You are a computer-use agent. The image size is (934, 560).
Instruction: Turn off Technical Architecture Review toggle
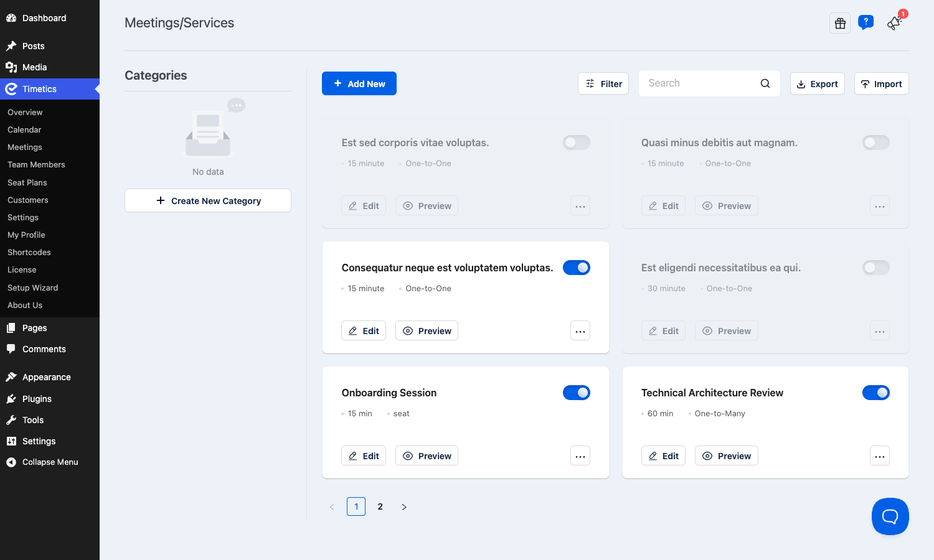[x=876, y=393]
